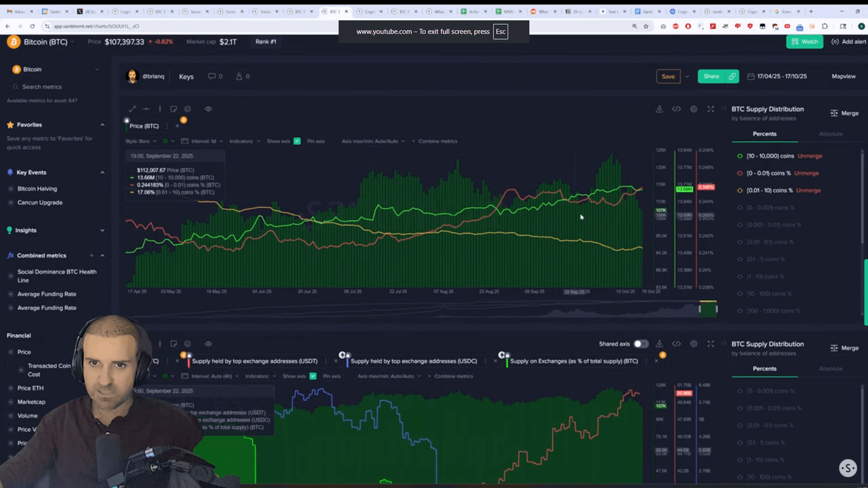This screenshot has width=868, height=488.
Task: Open Axis max/min Auto/Auto dropdown
Action: [x=372, y=141]
